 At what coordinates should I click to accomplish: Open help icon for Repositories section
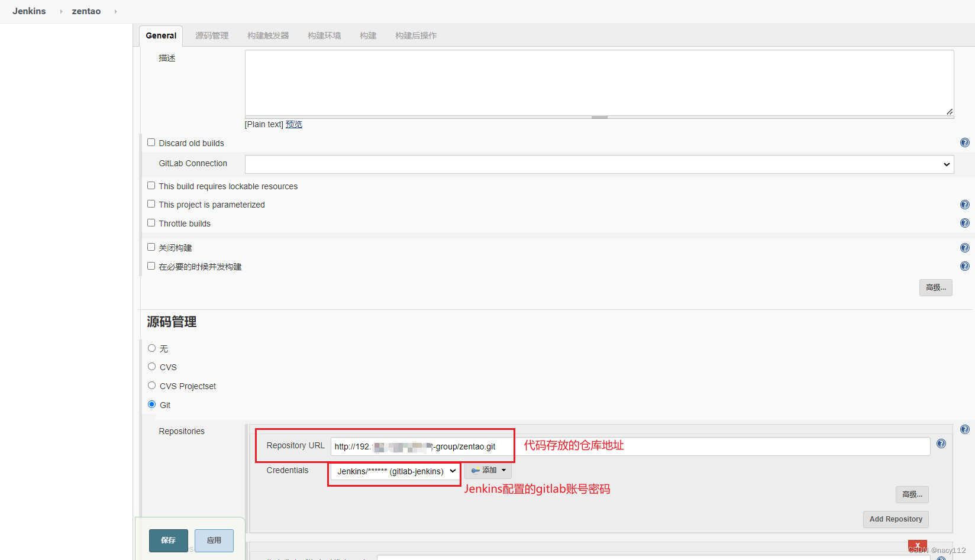tap(965, 429)
